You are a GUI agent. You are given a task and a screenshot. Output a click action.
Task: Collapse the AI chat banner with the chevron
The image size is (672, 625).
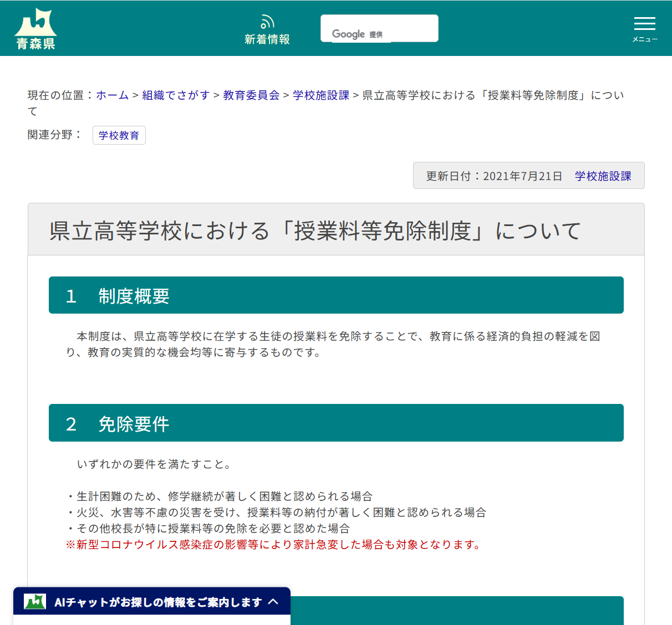click(273, 602)
